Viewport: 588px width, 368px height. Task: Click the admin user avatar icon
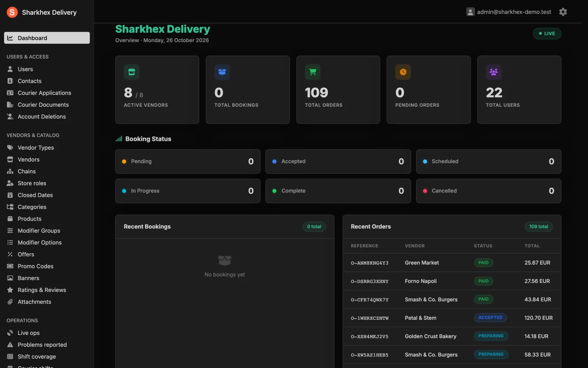470,12
